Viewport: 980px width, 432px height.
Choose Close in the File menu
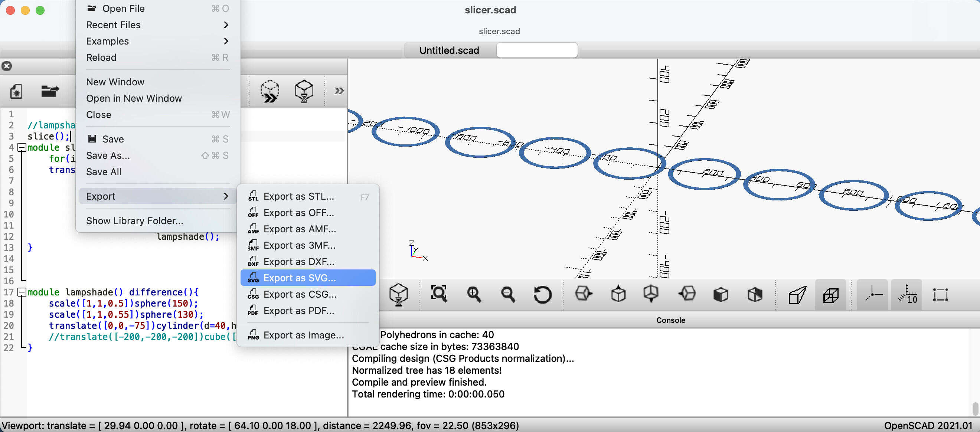(157, 114)
